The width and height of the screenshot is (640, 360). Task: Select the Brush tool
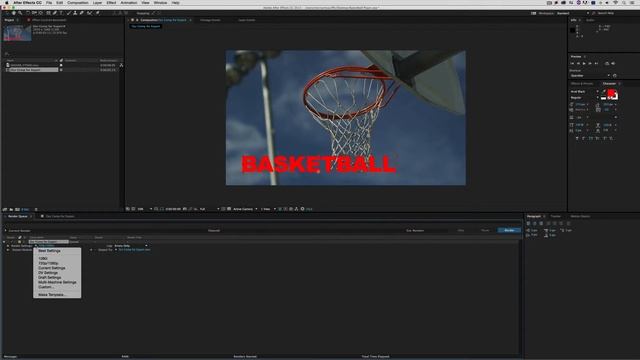point(68,13)
